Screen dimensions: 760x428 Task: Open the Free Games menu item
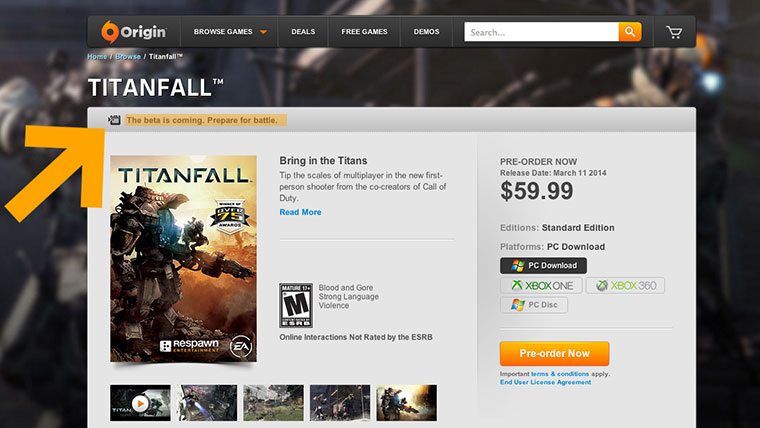[365, 32]
